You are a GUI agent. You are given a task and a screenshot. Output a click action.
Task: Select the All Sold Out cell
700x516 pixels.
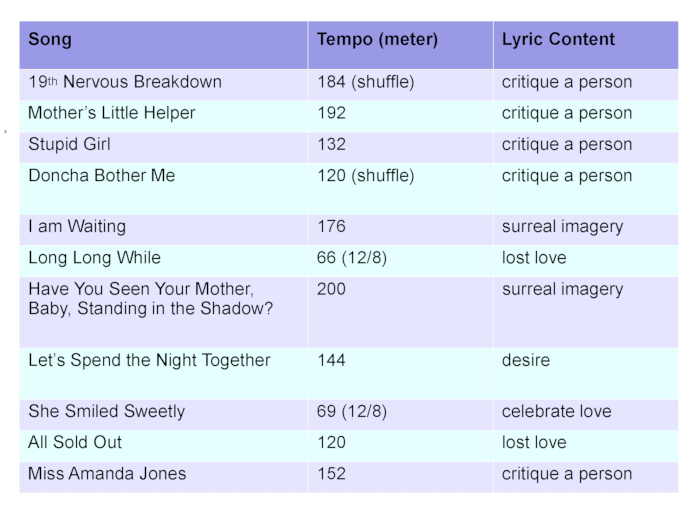(x=163, y=445)
